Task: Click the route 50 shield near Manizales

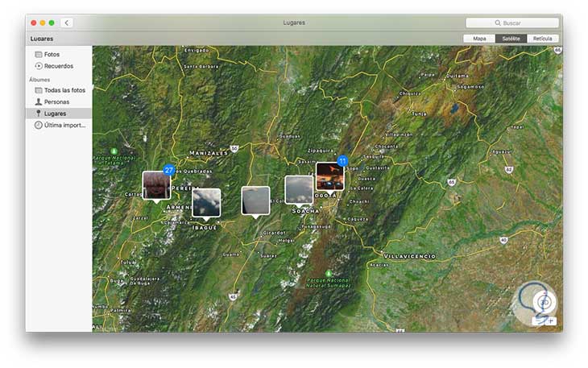Action: (x=234, y=149)
